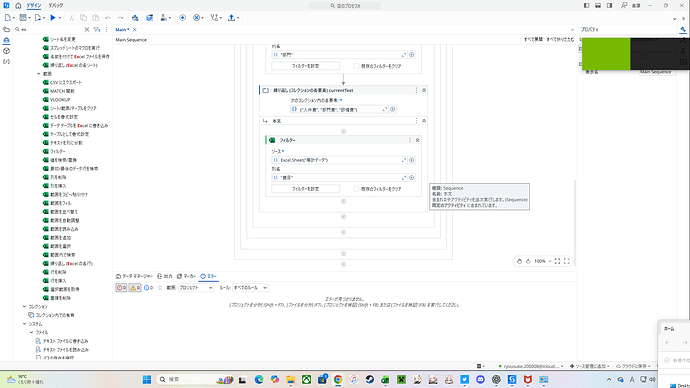690x388 pixels.
Task: Click the New file toolbar icon
Action: (x=7, y=18)
